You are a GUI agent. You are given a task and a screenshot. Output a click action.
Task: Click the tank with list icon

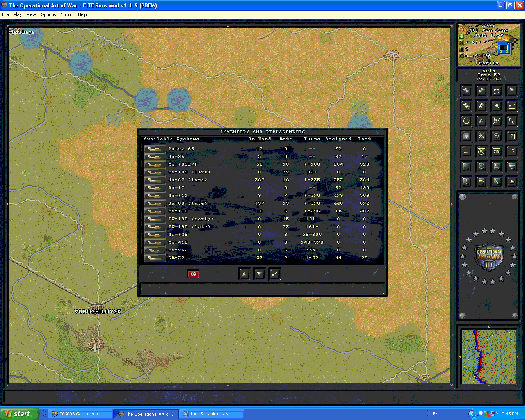(481, 181)
